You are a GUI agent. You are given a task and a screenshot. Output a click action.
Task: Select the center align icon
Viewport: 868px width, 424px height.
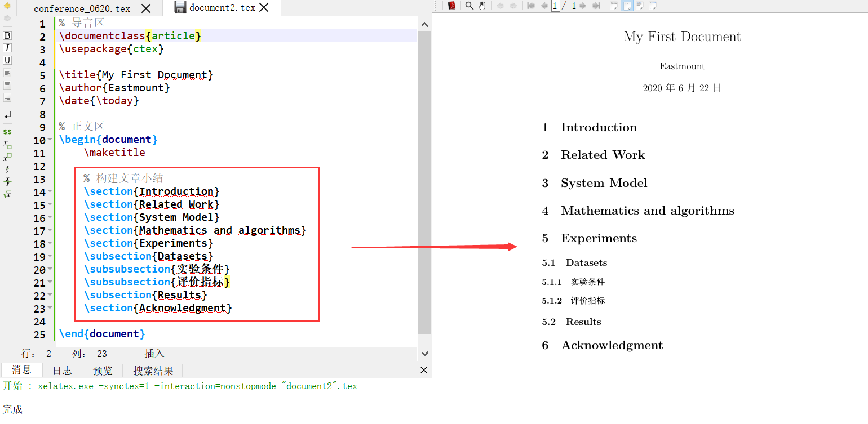click(x=7, y=85)
